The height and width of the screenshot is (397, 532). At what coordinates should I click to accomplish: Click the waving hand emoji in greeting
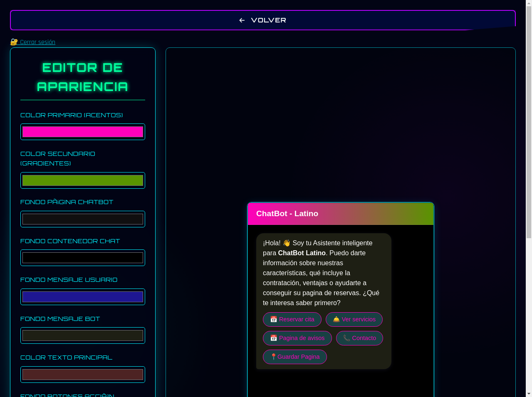[286, 243]
